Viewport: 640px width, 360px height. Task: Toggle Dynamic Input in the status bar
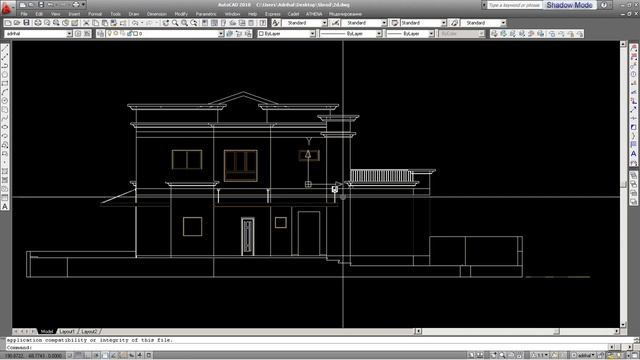[x=131, y=356]
